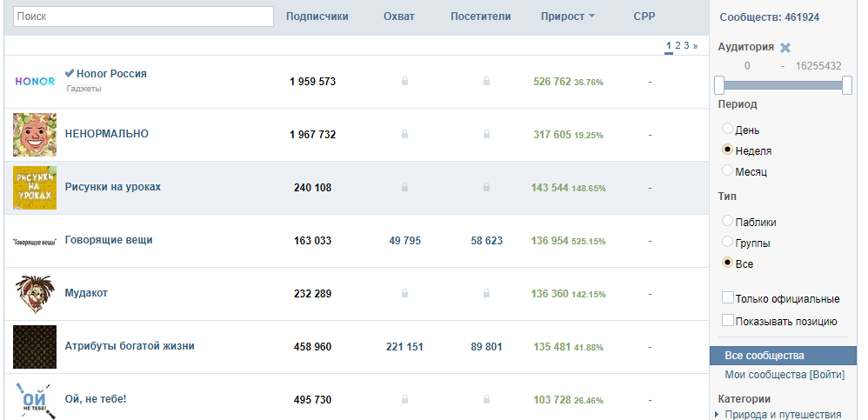Click the growth percentage 525.15%
This screenshot has height=420, width=868.
[x=589, y=242]
